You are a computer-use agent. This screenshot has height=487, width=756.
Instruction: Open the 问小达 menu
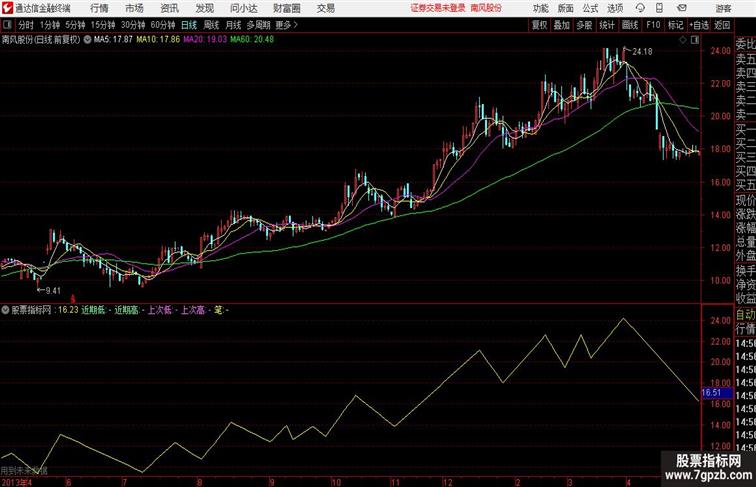coord(243,8)
